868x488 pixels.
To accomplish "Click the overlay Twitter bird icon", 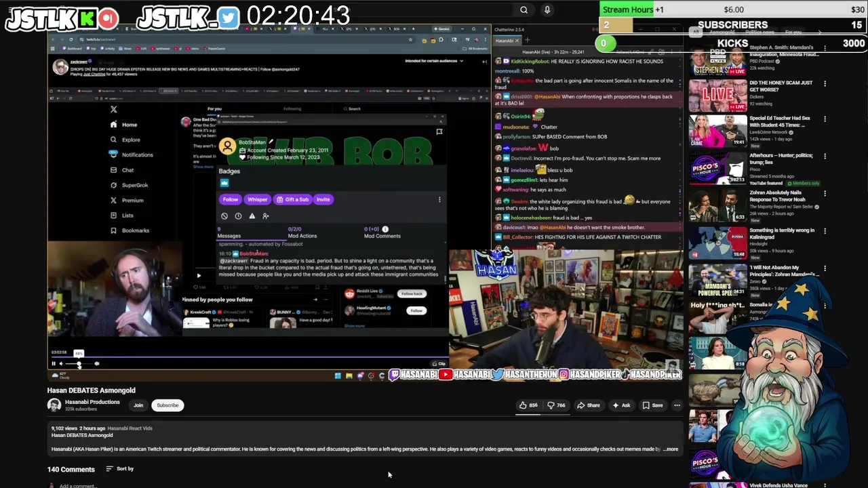I will pyautogui.click(x=229, y=18).
